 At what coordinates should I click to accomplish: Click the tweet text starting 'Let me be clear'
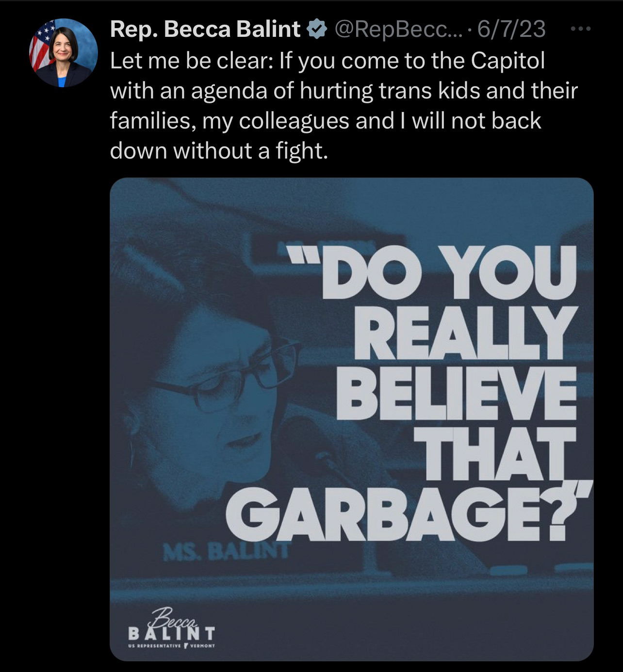[344, 106]
